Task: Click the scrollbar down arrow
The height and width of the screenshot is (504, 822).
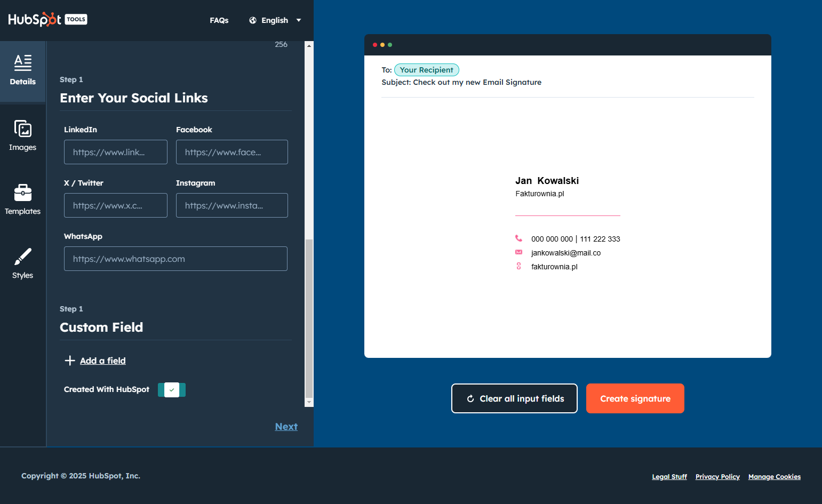Action: (309, 402)
